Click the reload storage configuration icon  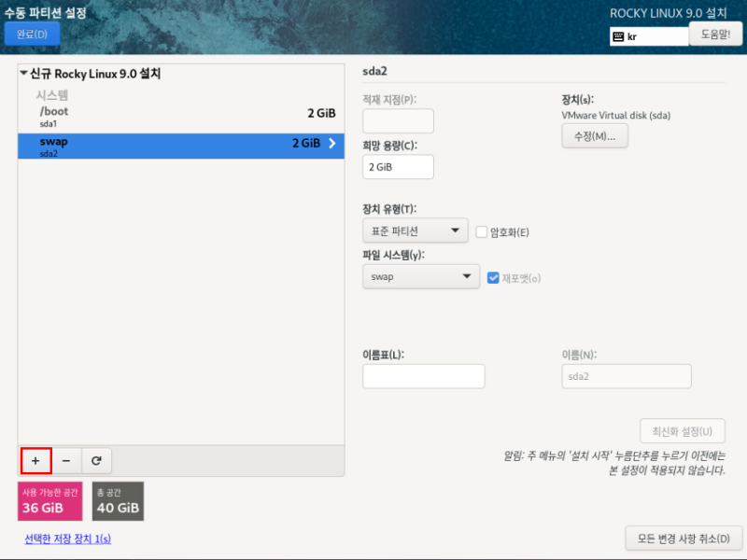click(x=96, y=460)
